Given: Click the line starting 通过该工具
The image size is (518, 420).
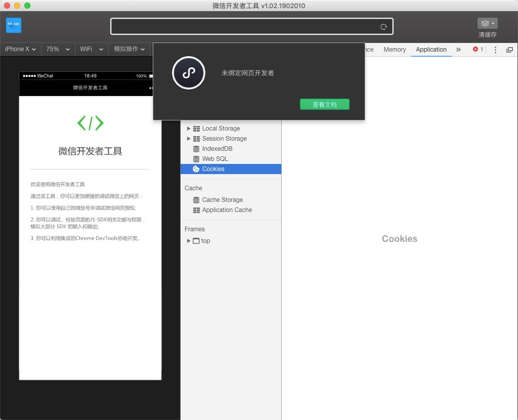Looking at the screenshot, I should (x=87, y=196).
